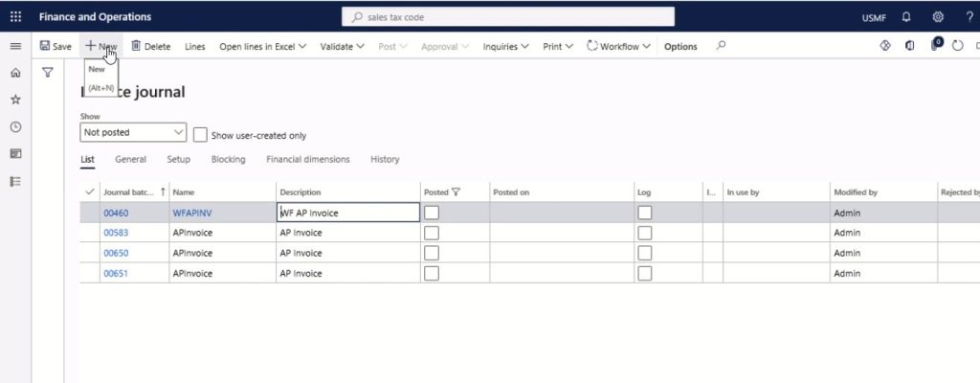Click the USMF company selector
This screenshot has height=383, width=980.
click(x=874, y=17)
